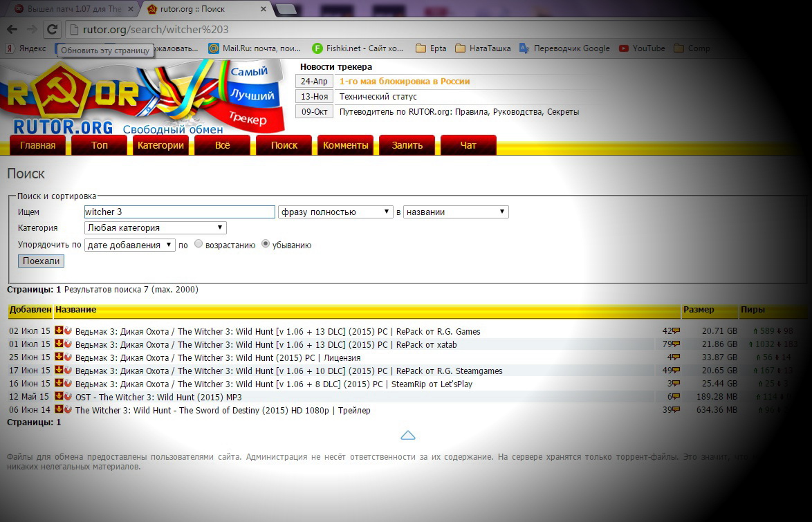The image size is (812, 522).
Task: Open the Категории menu tab
Action: pyautogui.click(x=160, y=145)
